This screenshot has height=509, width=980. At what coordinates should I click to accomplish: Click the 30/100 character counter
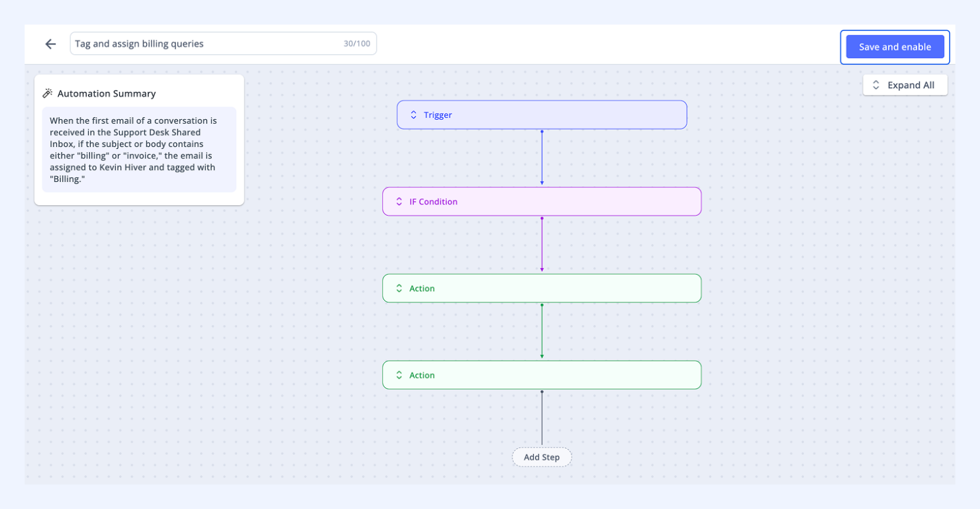pos(356,44)
